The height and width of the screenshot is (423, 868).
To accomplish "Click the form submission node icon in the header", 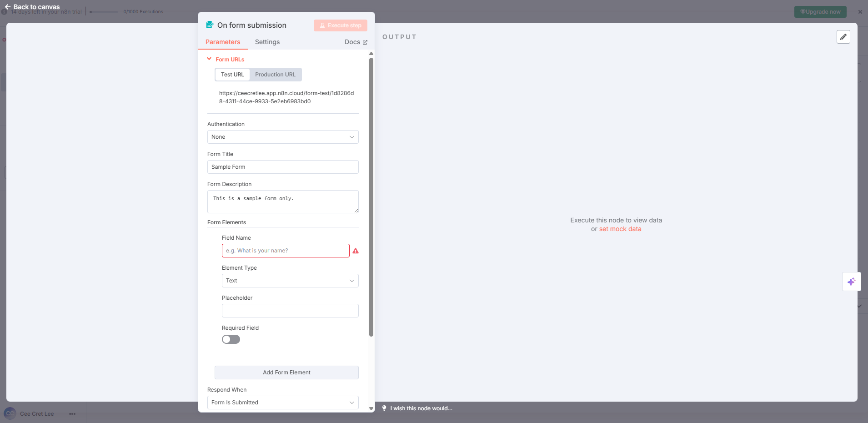I will tap(210, 25).
